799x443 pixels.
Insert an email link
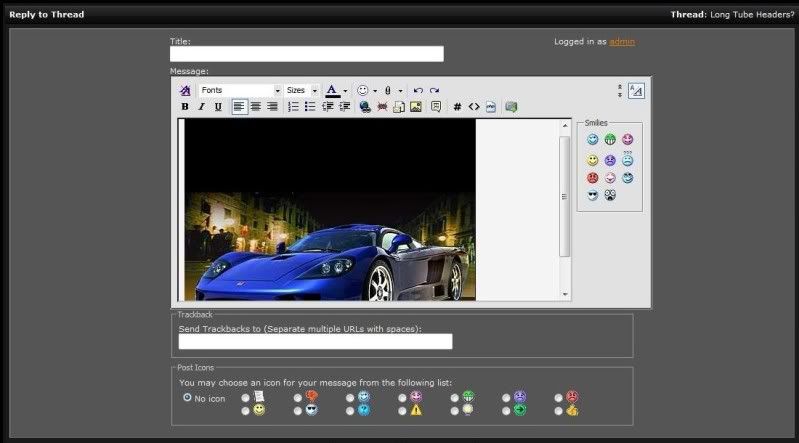pyautogui.click(x=399, y=107)
